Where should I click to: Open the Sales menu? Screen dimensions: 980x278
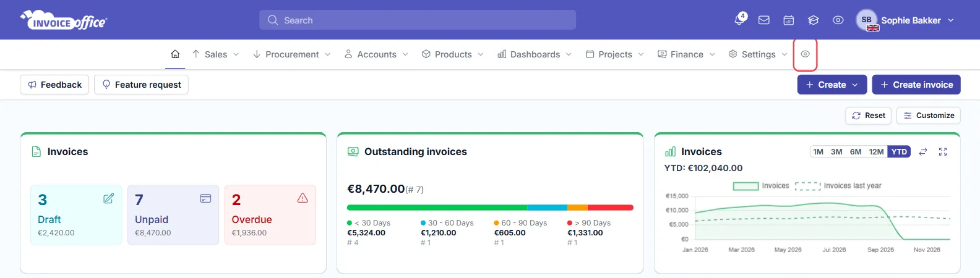pyautogui.click(x=215, y=54)
